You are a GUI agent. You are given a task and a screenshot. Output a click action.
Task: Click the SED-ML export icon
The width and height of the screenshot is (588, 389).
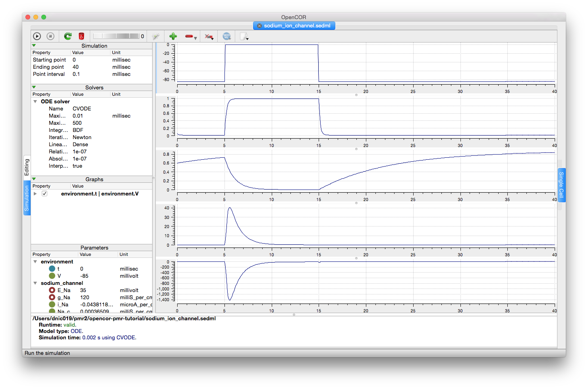(226, 36)
